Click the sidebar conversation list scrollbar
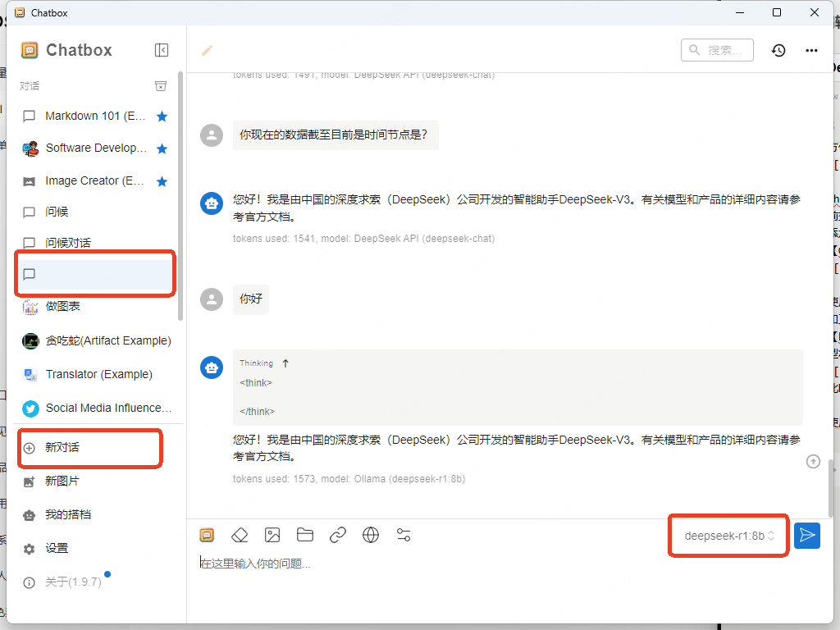 click(180, 196)
